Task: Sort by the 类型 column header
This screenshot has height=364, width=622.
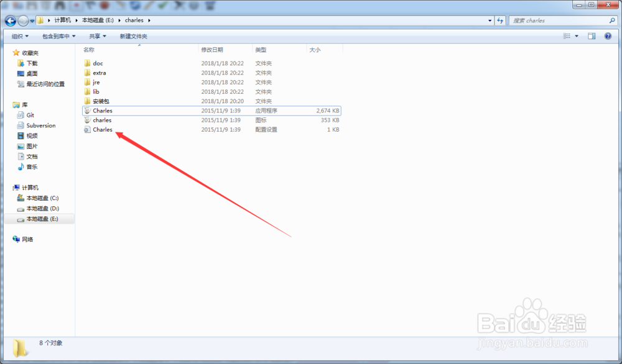Action: pyautogui.click(x=261, y=50)
